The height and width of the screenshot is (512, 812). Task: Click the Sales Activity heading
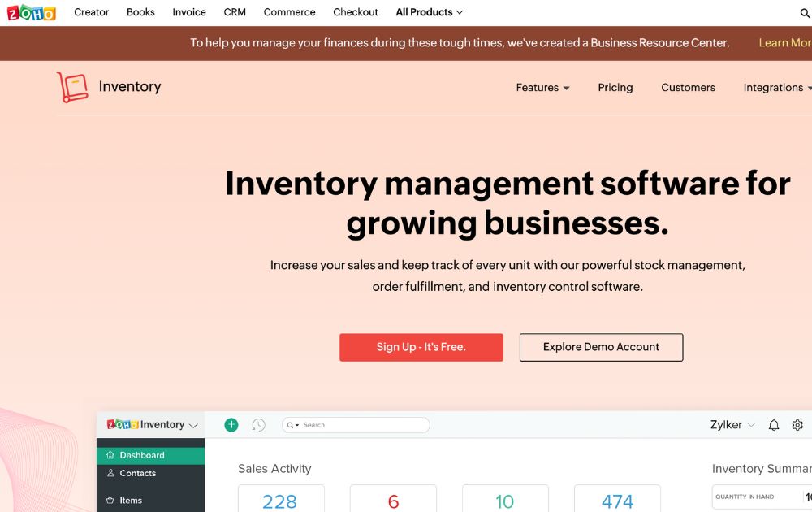[x=274, y=469]
